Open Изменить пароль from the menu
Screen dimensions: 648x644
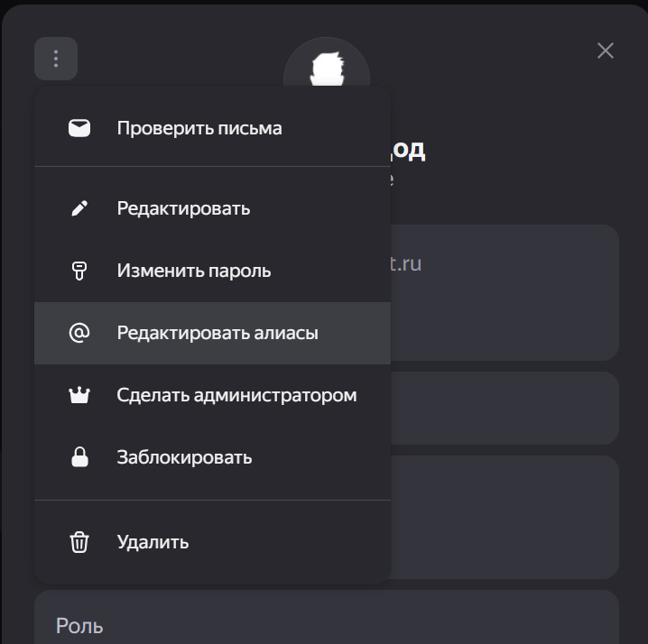click(x=193, y=271)
